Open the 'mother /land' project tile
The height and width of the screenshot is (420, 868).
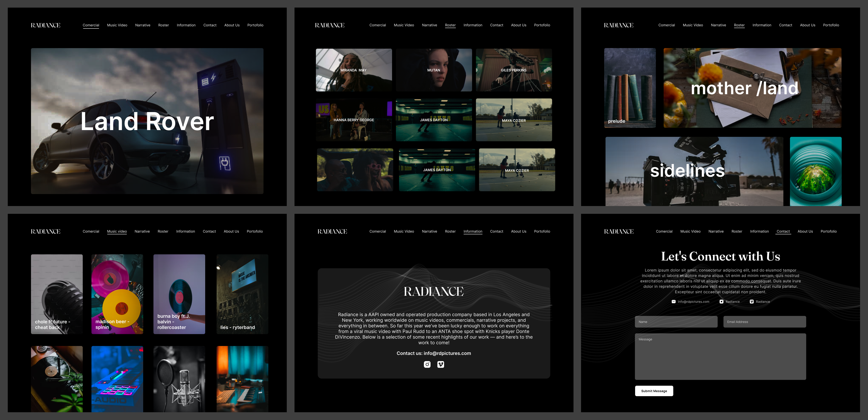pos(752,88)
